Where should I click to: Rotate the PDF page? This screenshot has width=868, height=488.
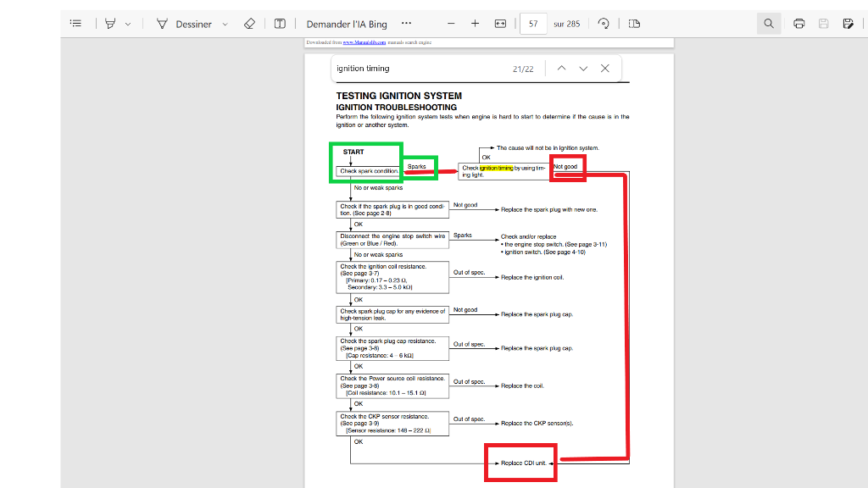coord(604,24)
